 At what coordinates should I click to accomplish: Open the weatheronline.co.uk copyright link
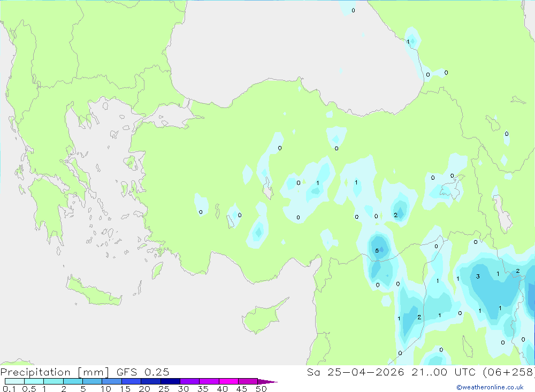coord(490,387)
